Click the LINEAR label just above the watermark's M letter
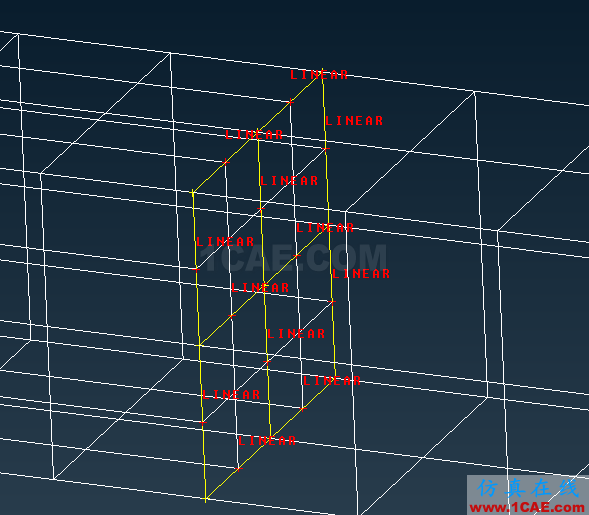This screenshot has width=589, height=515. pyautogui.click(x=325, y=228)
